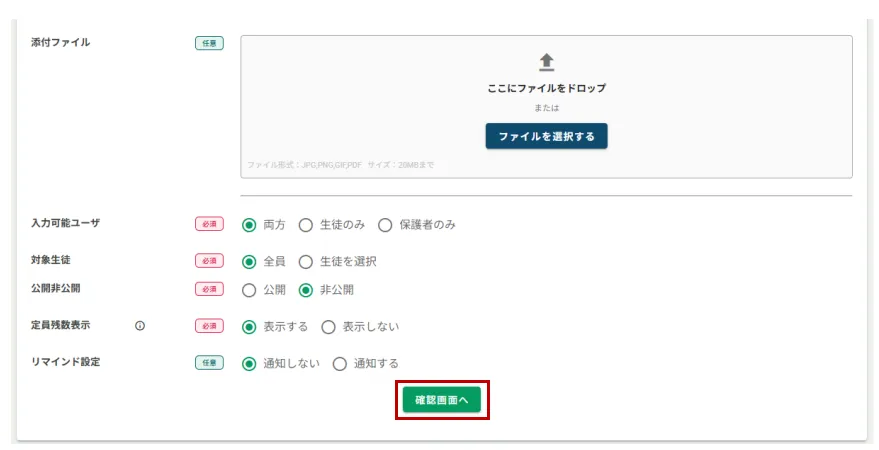879x450 pixels.
Task: Click the 必須 badge beside 公開非公開
Action: click(209, 289)
